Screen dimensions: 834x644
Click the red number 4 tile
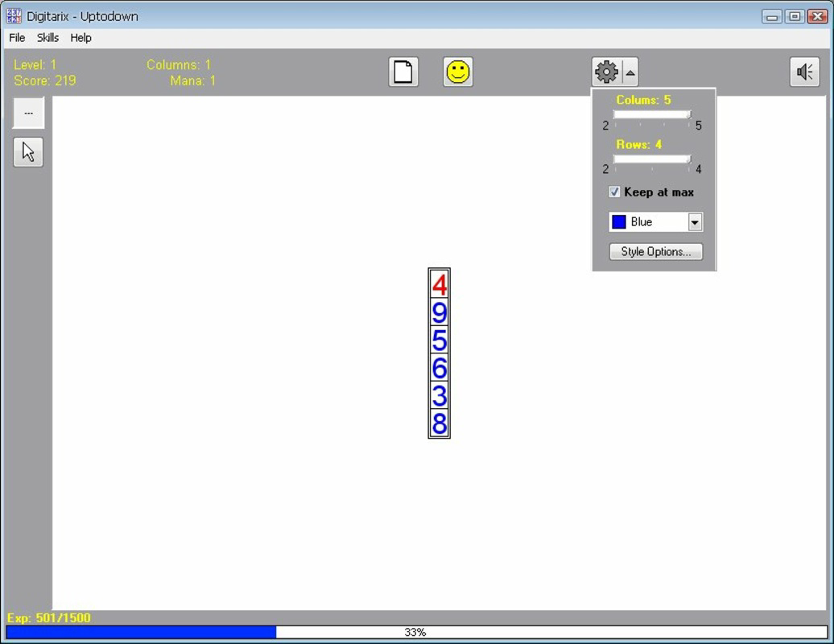(x=440, y=284)
